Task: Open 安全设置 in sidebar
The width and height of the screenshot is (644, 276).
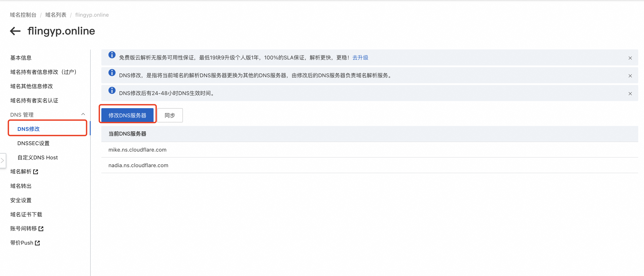Action: click(x=21, y=200)
